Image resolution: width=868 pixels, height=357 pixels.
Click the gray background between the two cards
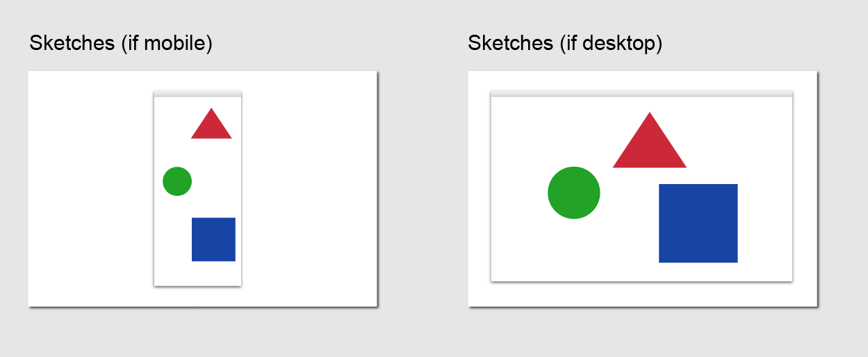tap(423, 188)
